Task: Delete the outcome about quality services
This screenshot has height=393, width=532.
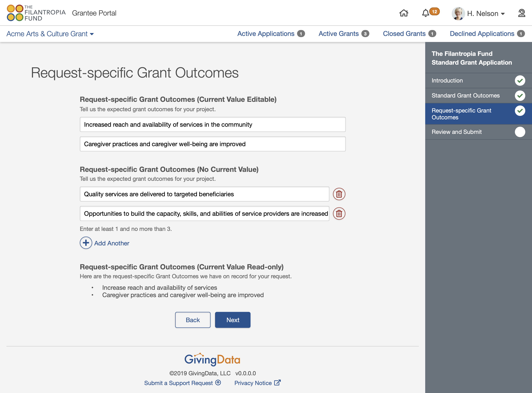Action: 339,194
